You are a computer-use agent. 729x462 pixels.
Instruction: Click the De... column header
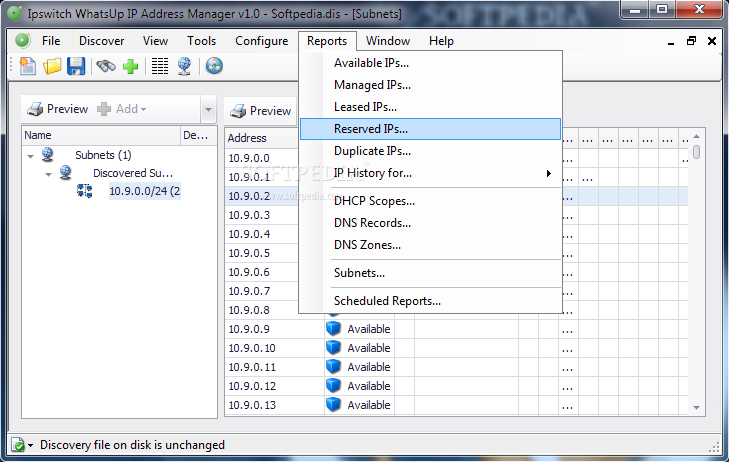click(199, 135)
